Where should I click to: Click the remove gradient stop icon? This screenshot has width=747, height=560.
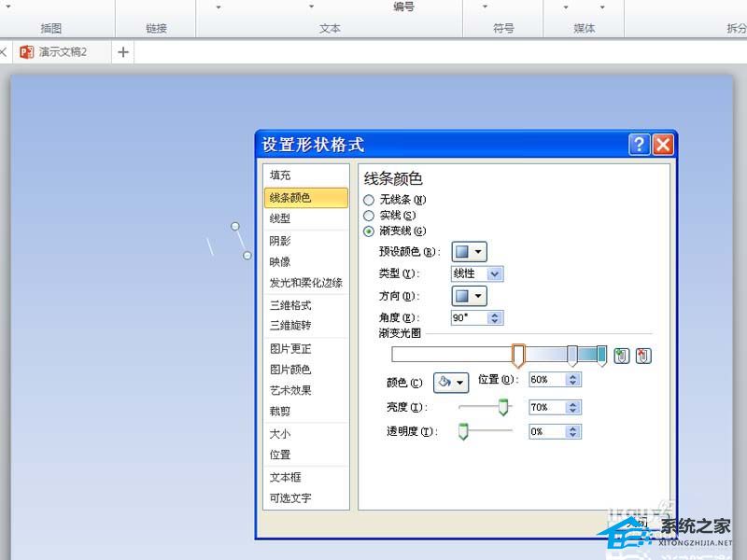(x=643, y=356)
